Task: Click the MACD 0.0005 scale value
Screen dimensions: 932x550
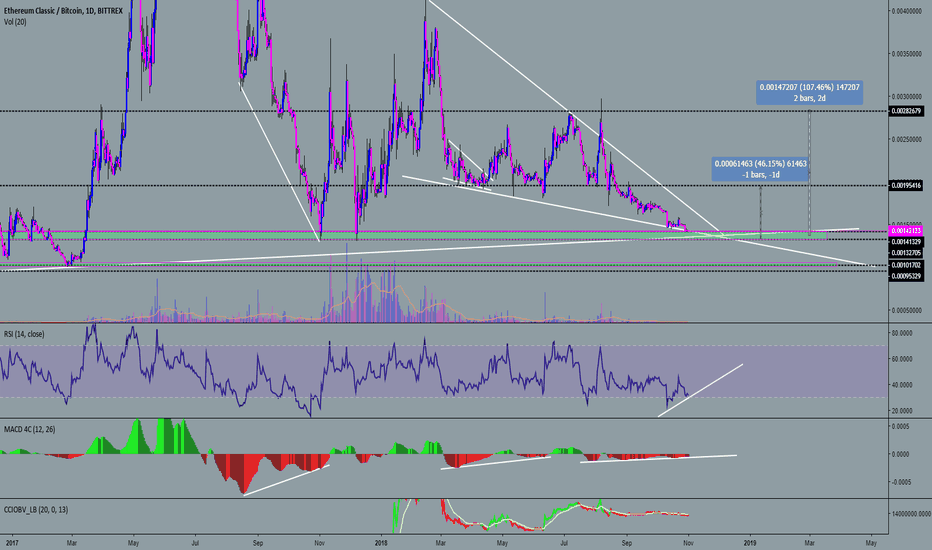Action: (x=900, y=426)
